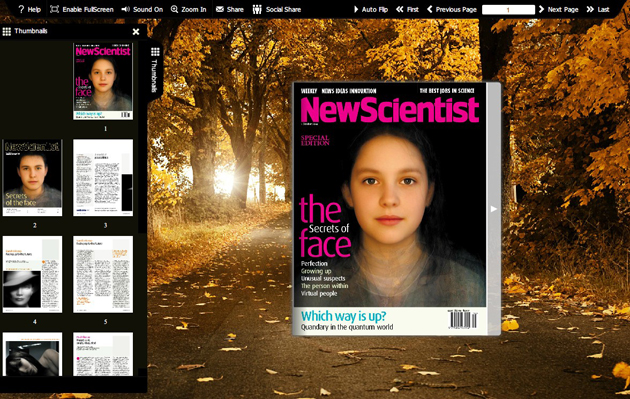Jump to the First page
Image resolution: width=630 pixels, height=399 pixels.
(x=407, y=9)
